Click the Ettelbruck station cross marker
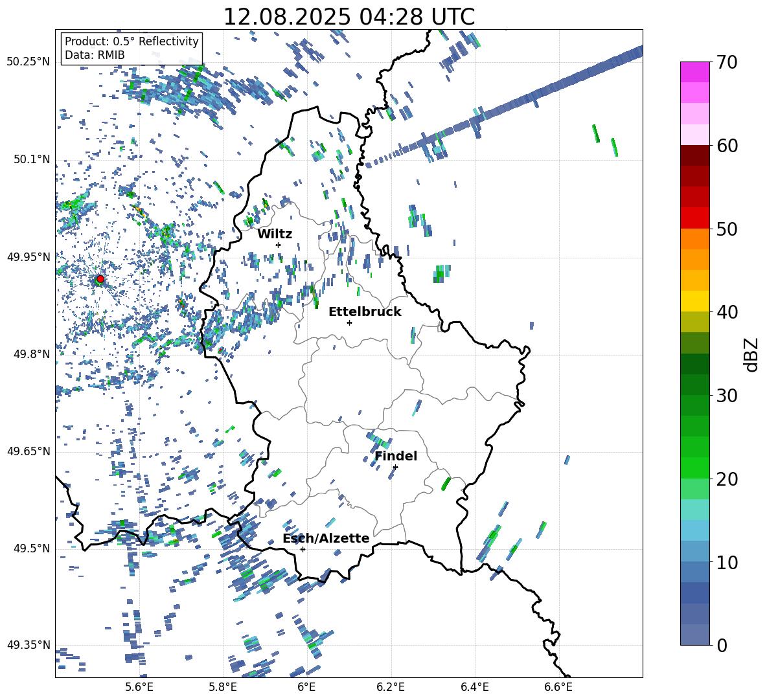The image size is (767, 700). [349, 322]
